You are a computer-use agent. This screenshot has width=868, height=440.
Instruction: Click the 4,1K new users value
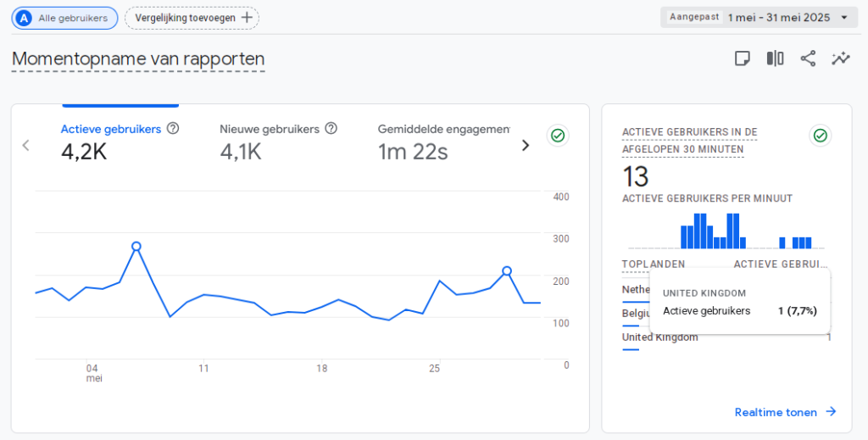pos(241,152)
